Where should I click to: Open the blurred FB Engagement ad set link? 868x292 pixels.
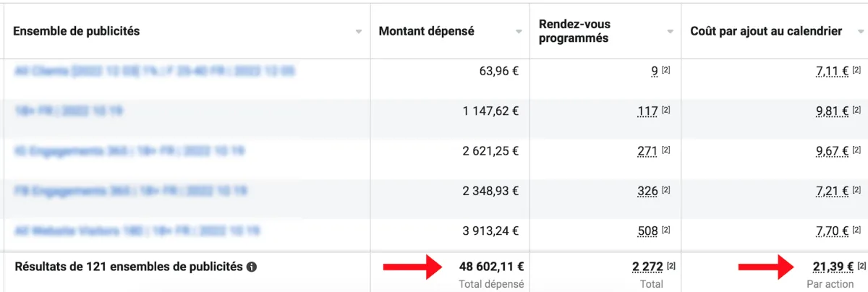130,191
